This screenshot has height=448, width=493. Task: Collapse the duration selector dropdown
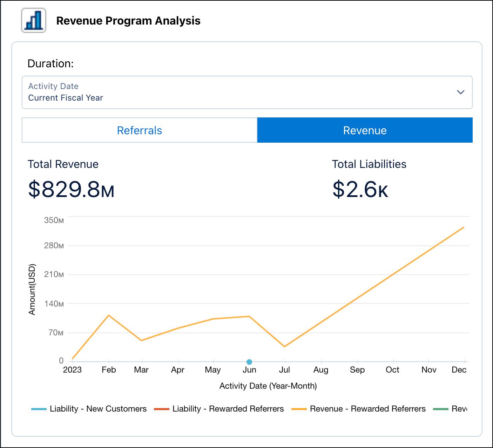[x=460, y=93]
